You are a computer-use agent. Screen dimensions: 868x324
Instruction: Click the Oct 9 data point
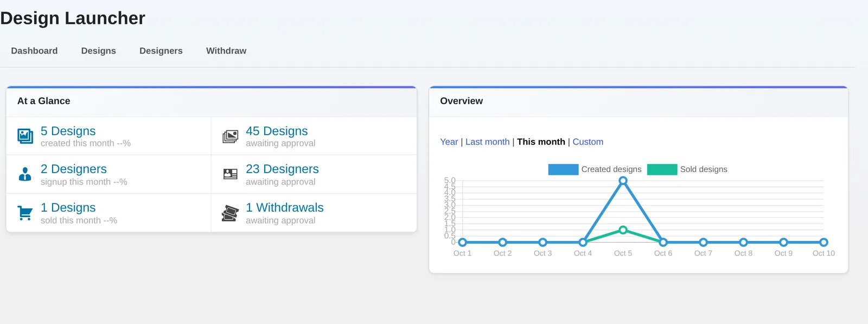pyautogui.click(x=783, y=242)
